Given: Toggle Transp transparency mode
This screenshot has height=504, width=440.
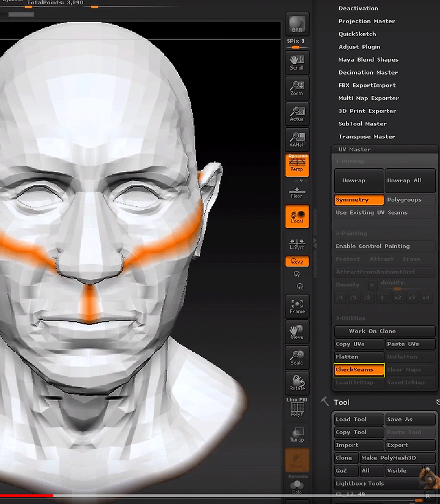Looking at the screenshot, I should click(297, 434).
